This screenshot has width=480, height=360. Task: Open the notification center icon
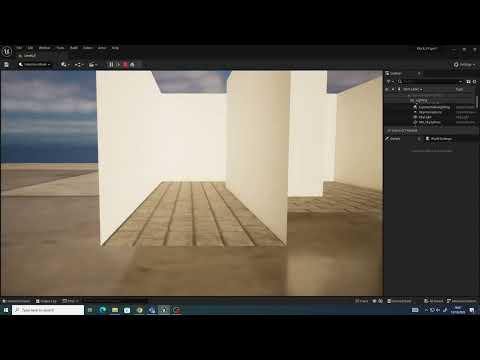coord(472,310)
